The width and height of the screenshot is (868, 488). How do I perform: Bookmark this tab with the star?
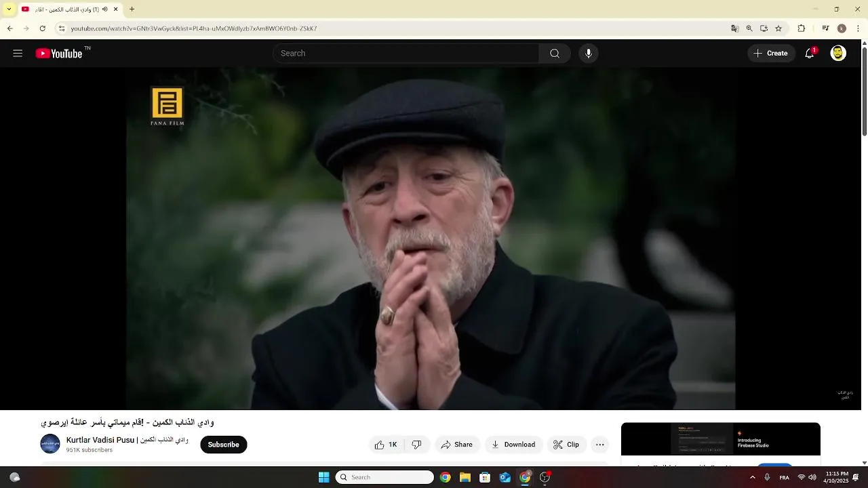click(778, 28)
